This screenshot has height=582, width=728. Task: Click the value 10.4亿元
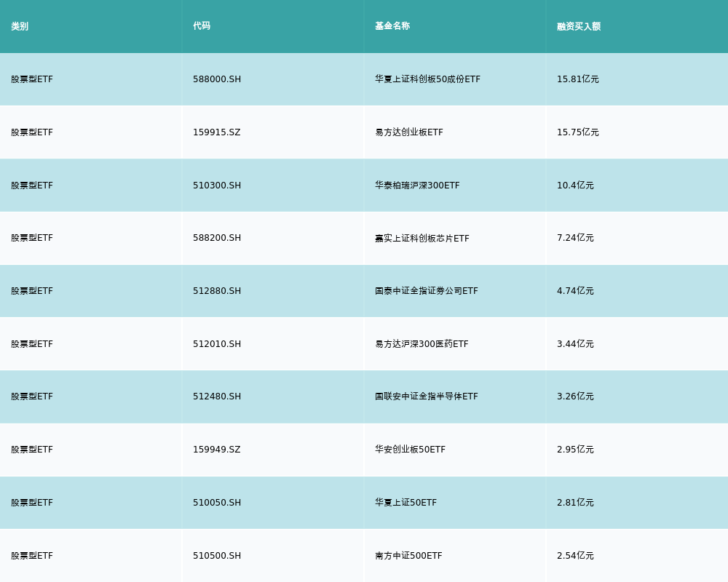(x=575, y=186)
